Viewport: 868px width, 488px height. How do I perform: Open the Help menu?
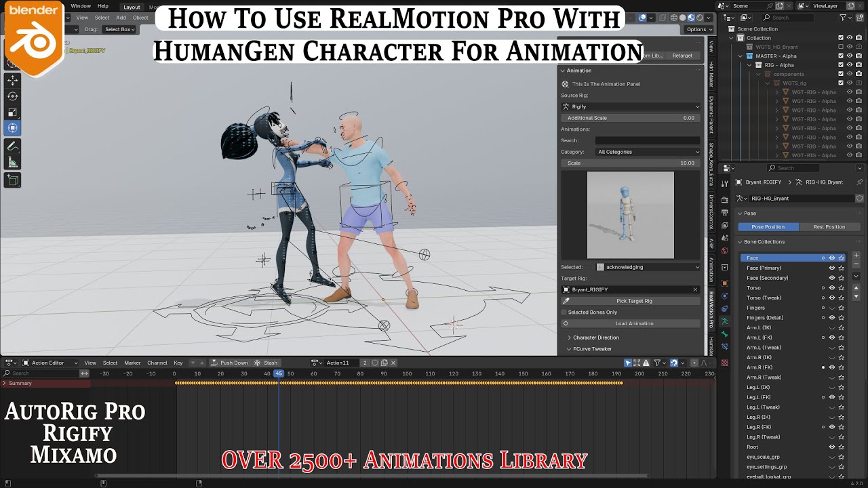pyautogui.click(x=102, y=6)
